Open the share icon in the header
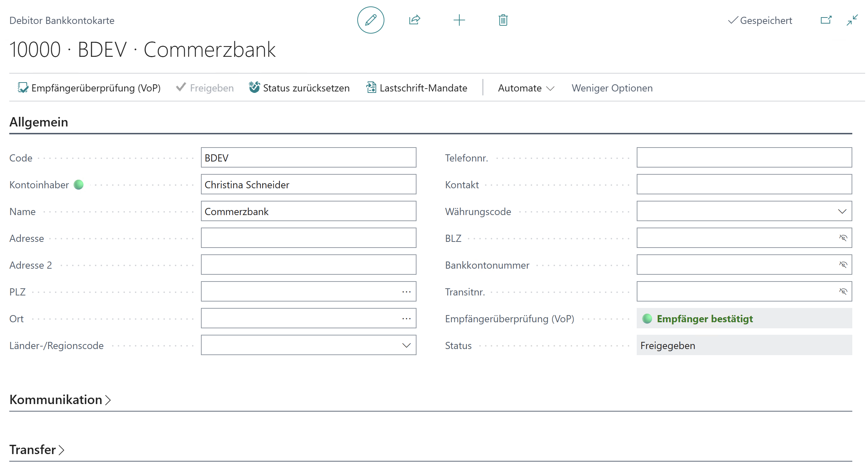 click(414, 20)
